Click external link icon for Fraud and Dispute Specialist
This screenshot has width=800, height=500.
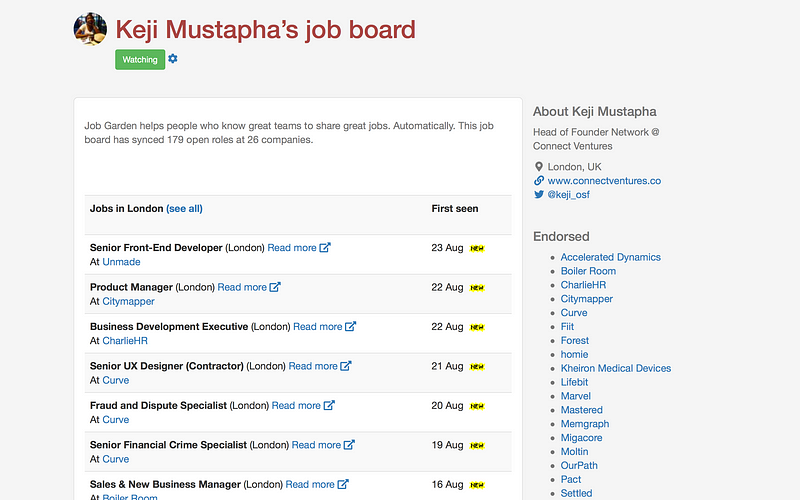point(329,405)
